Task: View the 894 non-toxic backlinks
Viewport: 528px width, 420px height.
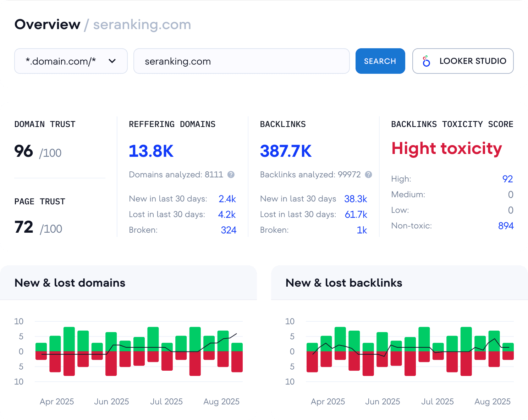Action: click(505, 226)
